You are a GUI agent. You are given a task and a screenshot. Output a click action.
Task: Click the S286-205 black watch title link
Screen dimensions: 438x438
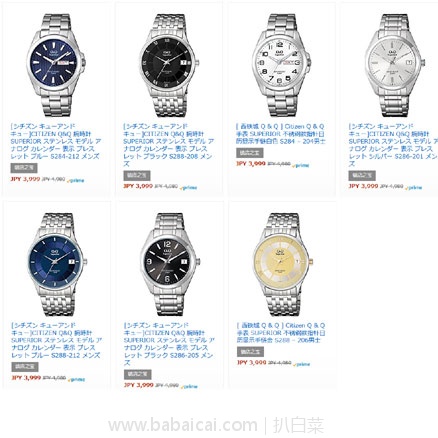[x=170, y=344]
